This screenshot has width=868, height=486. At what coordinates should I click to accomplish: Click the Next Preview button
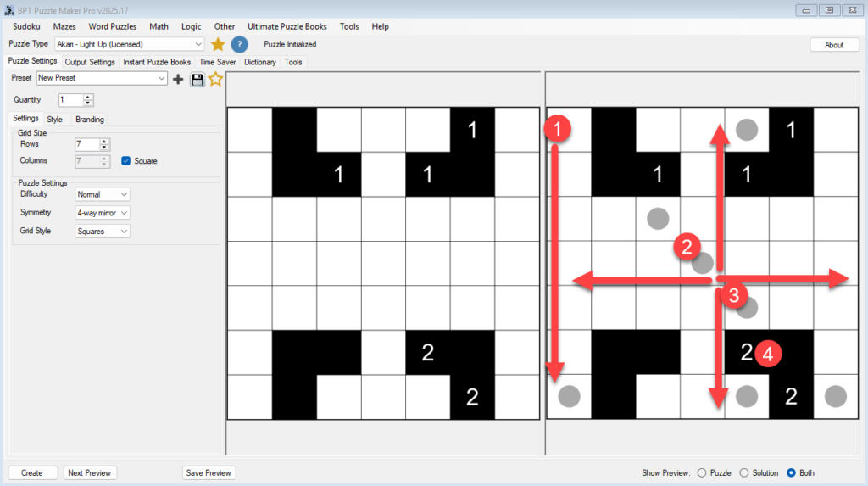tap(88, 472)
